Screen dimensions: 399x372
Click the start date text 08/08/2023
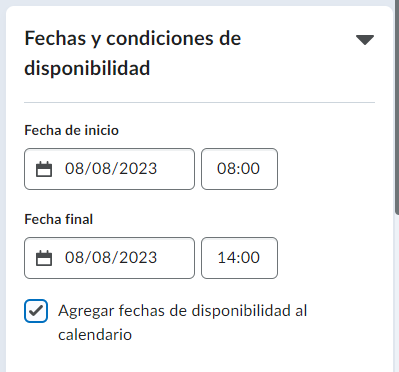click(x=111, y=169)
